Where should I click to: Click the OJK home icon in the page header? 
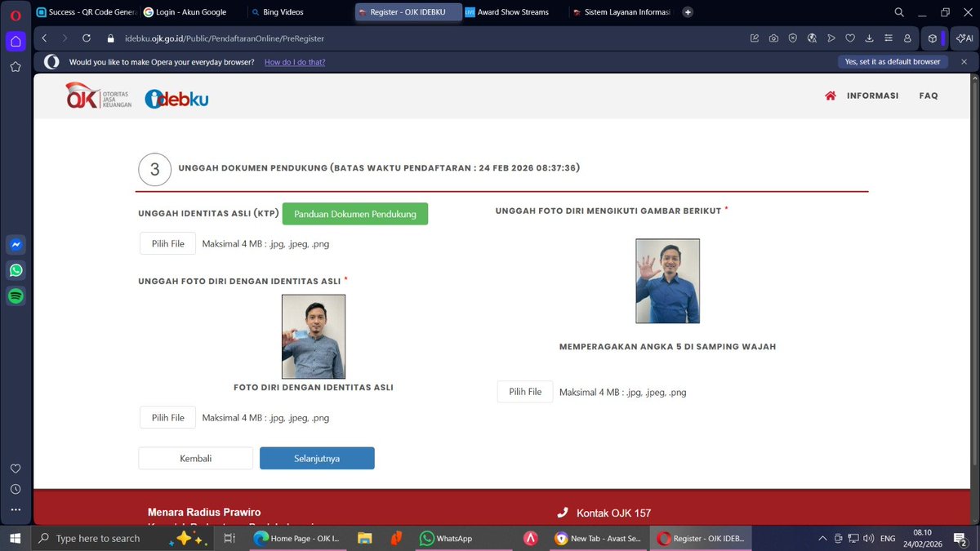(830, 96)
